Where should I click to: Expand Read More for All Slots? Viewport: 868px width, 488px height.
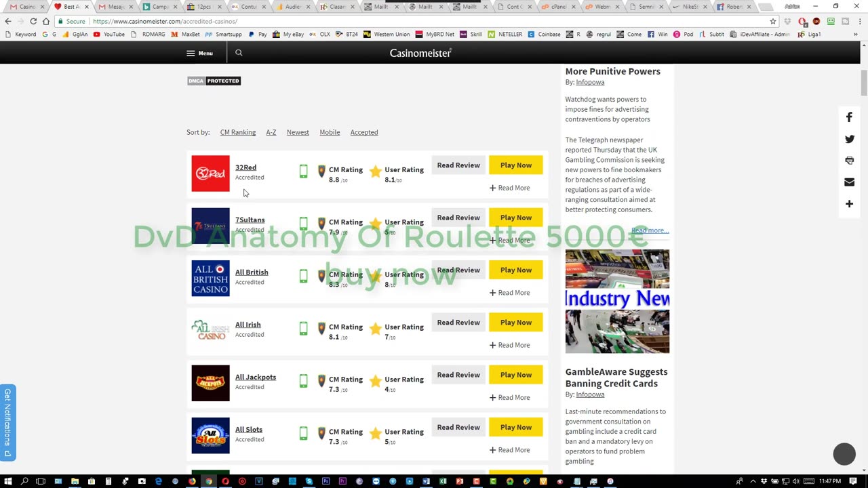point(510,450)
